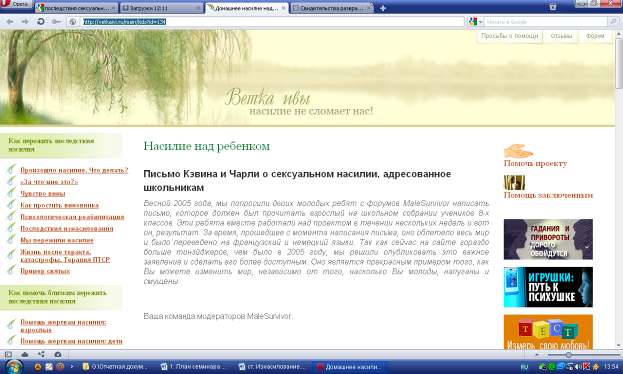Open the closed tabs trash icon
This screenshot has height=374, width=623.
coord(552,6)
